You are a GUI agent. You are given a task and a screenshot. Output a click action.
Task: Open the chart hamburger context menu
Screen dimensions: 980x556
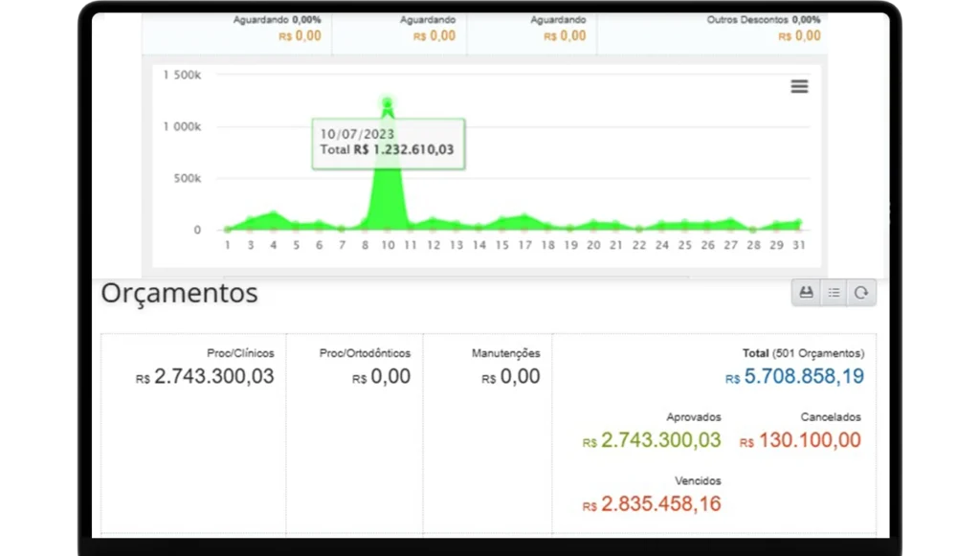pos(799,86)
